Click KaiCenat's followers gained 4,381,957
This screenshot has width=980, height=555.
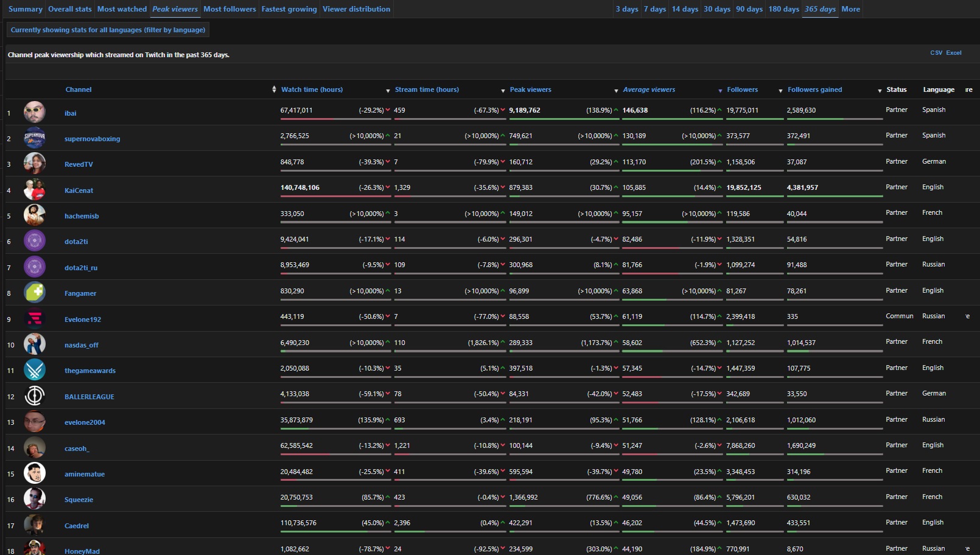802,187
